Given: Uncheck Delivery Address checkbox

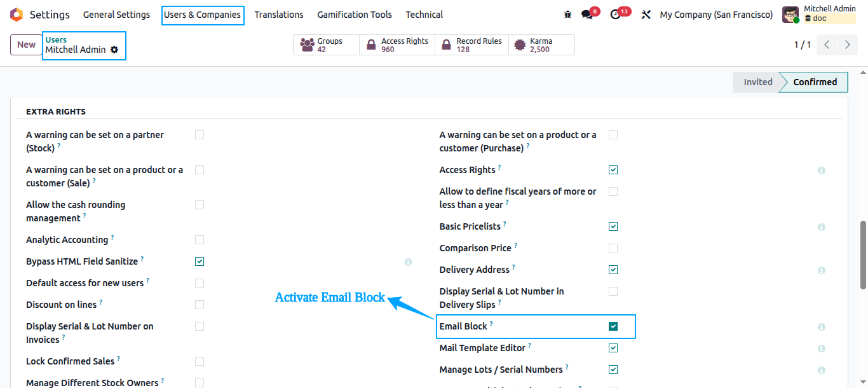Looking at the screenshot, I should point(613,270).
